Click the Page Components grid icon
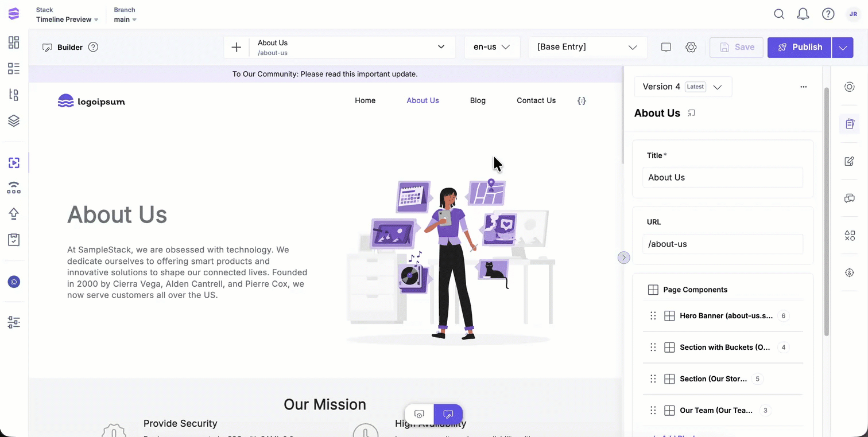The height and width of the screenshot is (437, 868). 653,290
